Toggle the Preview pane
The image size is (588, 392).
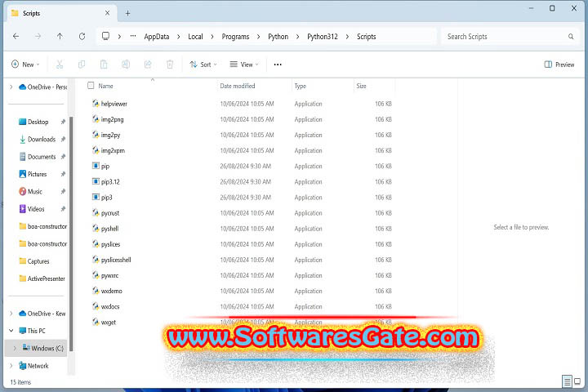[559, 65]
